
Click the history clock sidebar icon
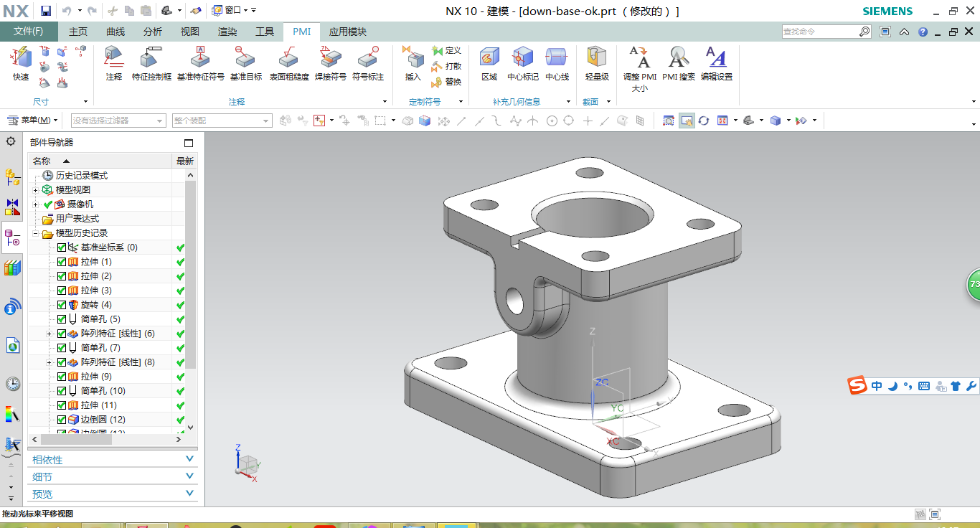[x=12, y=384]
